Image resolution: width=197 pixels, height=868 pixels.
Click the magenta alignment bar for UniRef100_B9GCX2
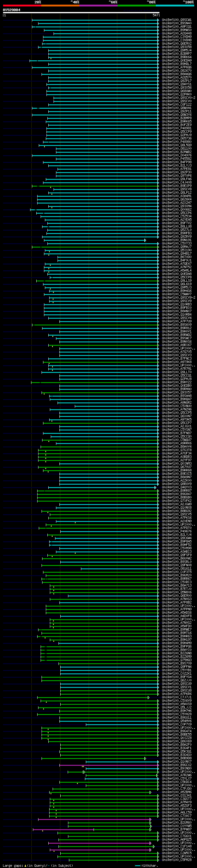(109, 765)
